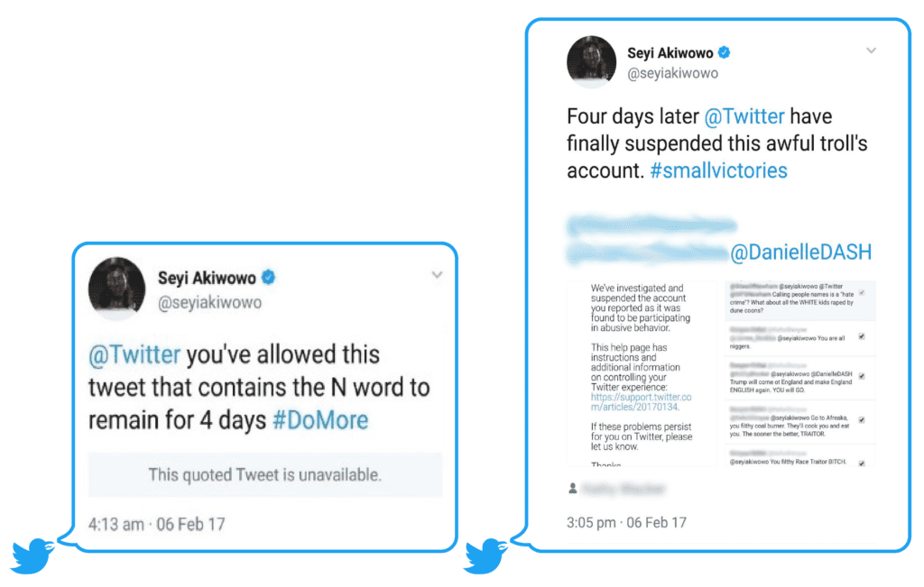
Task: Click the person icon above the 3:05 pm timestamp
Action: pyautogui.click(x=572, y=489)
